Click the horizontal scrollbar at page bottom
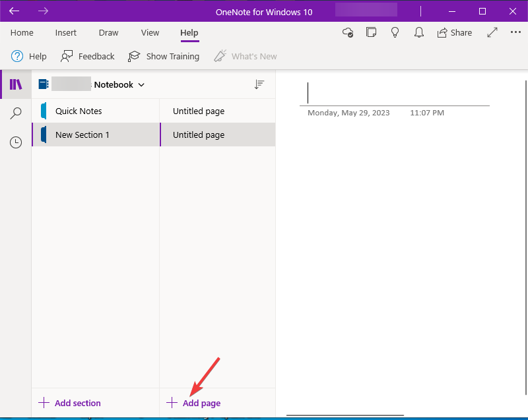Image resolution: width=528 pixels, height=420 pixels. pyautogui.click(x=345, y=415)
